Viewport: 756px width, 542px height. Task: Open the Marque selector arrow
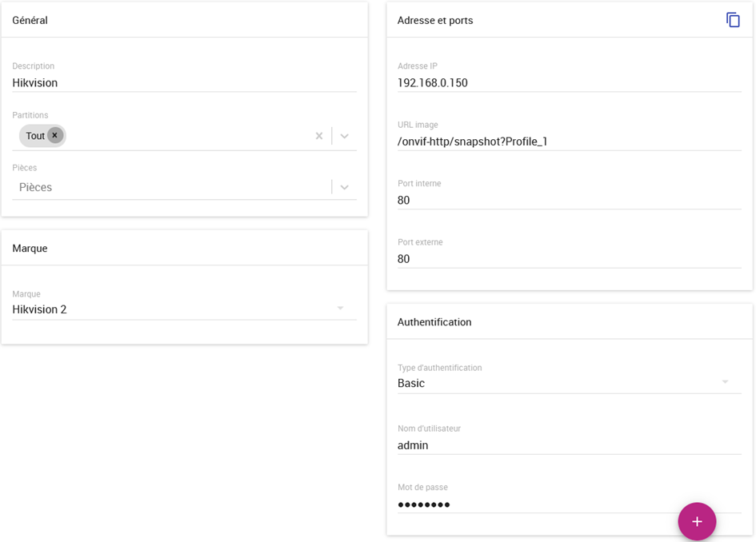(x=340, y=308)
